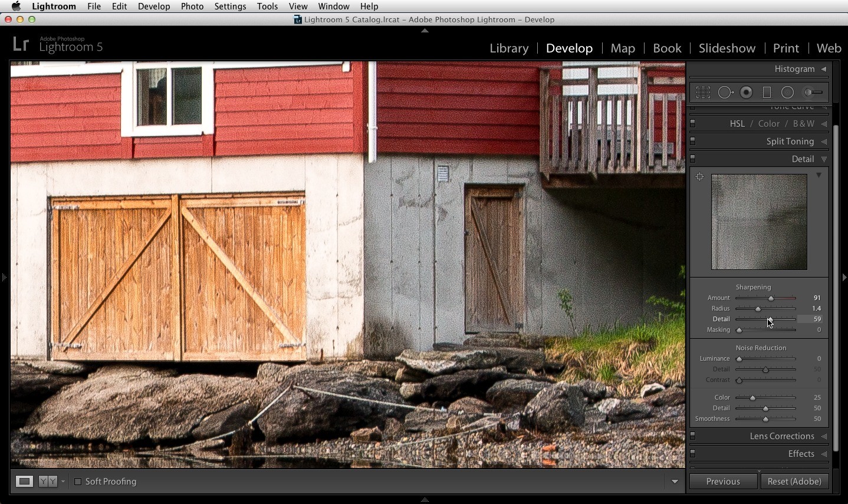Click the Reset (Adobe) button
Image resolution: width=848 pixels, height=504 pixels.
[794, 482]
